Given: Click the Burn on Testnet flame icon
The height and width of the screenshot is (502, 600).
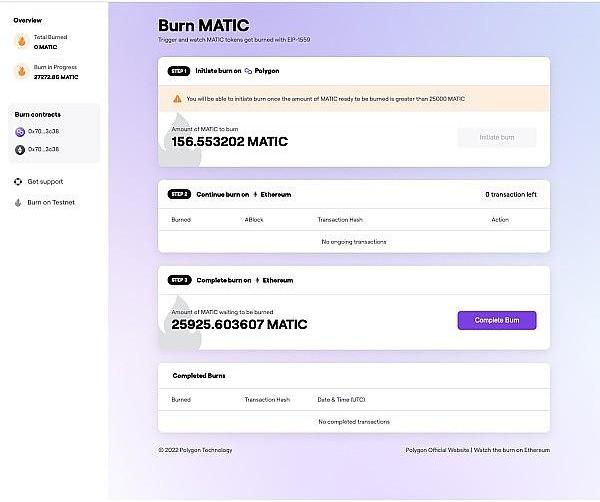Looking at the screenshot, I should pyautogui.click(x=18, y=202).
